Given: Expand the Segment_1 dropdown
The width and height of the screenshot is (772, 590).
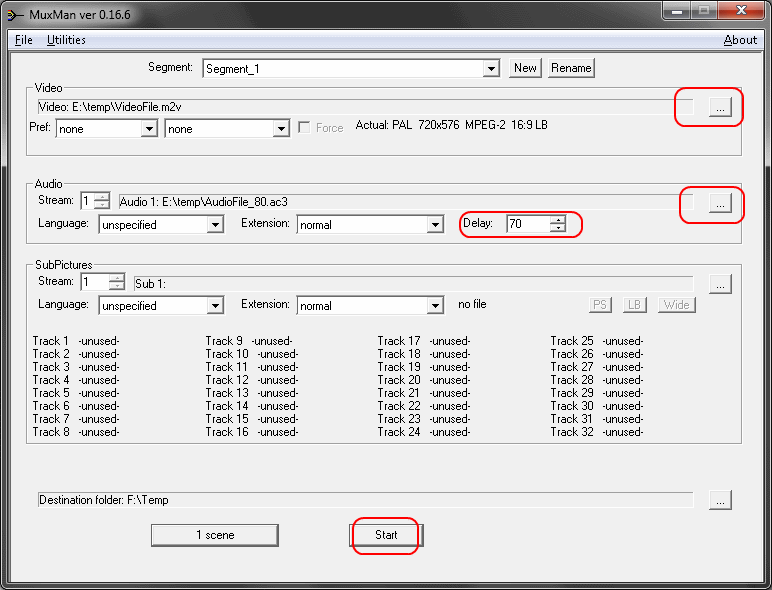Looking at the screenshot, I should click(x=491, y=69).
